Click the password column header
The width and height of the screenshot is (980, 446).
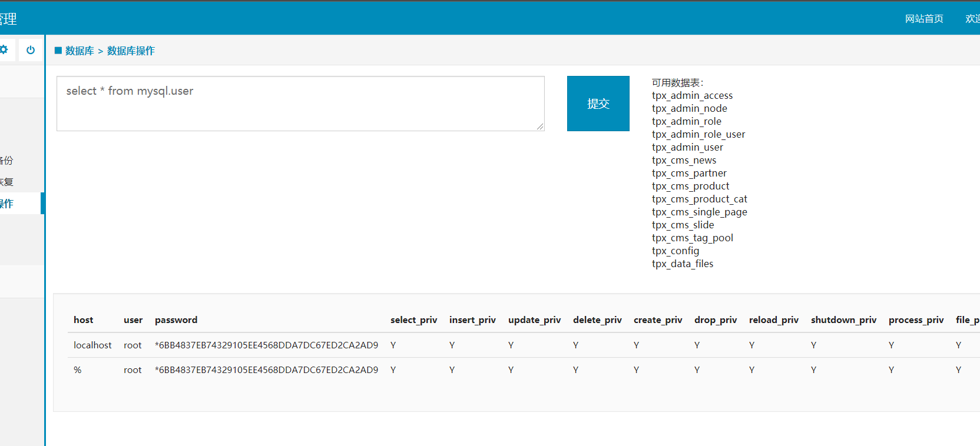click(x=176, y=320)
